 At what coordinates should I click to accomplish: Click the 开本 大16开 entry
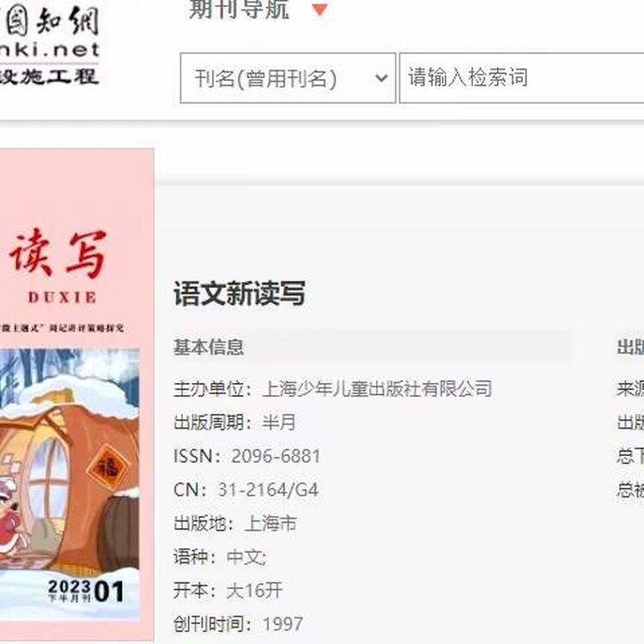[x=228, y=591]
